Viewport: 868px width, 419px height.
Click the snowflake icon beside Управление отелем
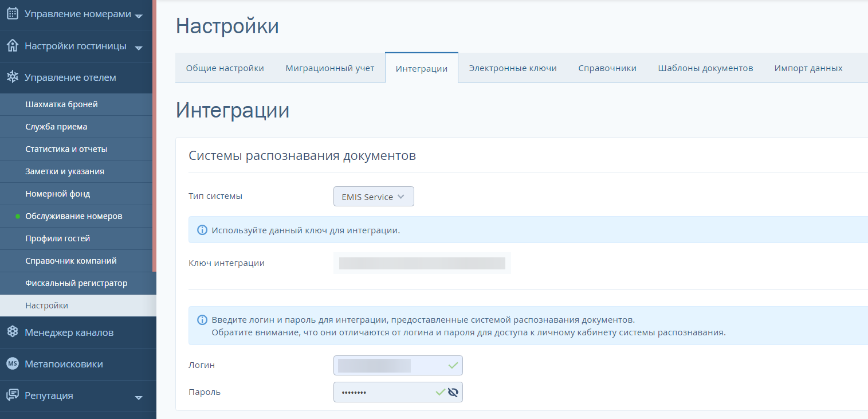(12, 77)
